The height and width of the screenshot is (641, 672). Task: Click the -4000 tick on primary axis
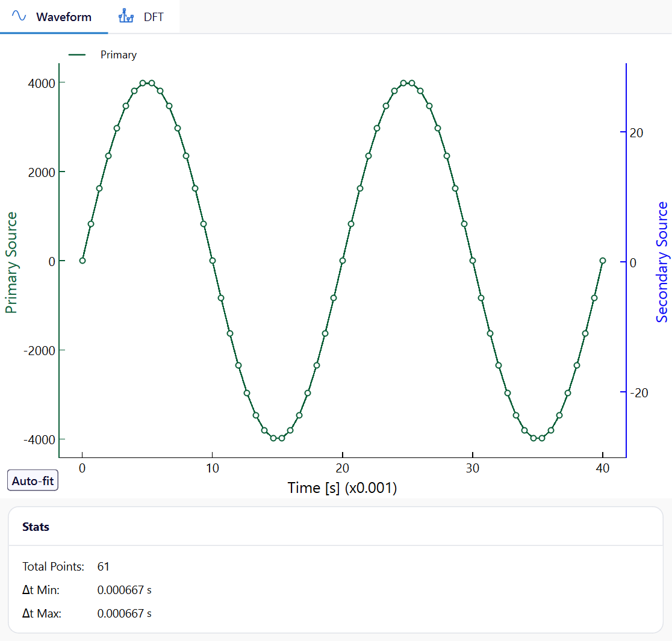click(x=39, y=439)
